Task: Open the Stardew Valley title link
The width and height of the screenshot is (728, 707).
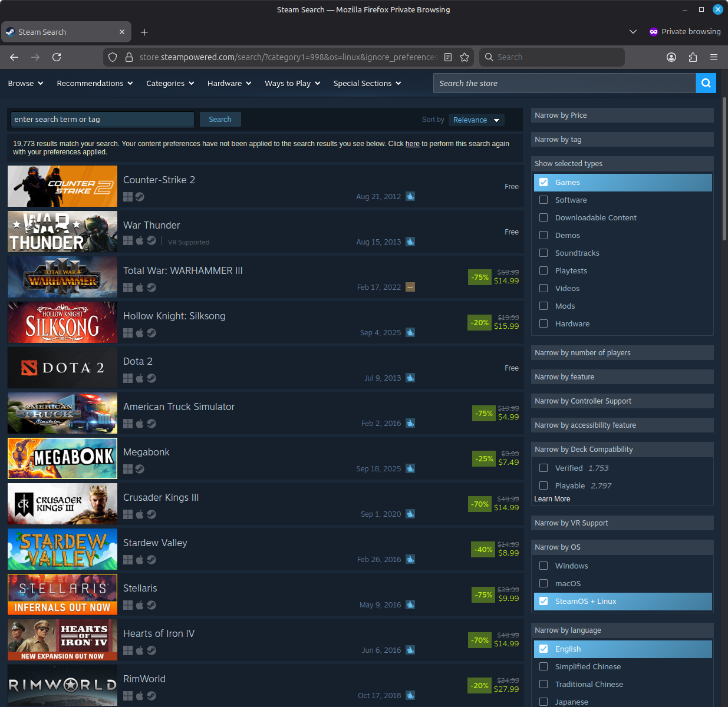Action: (155, 543)
